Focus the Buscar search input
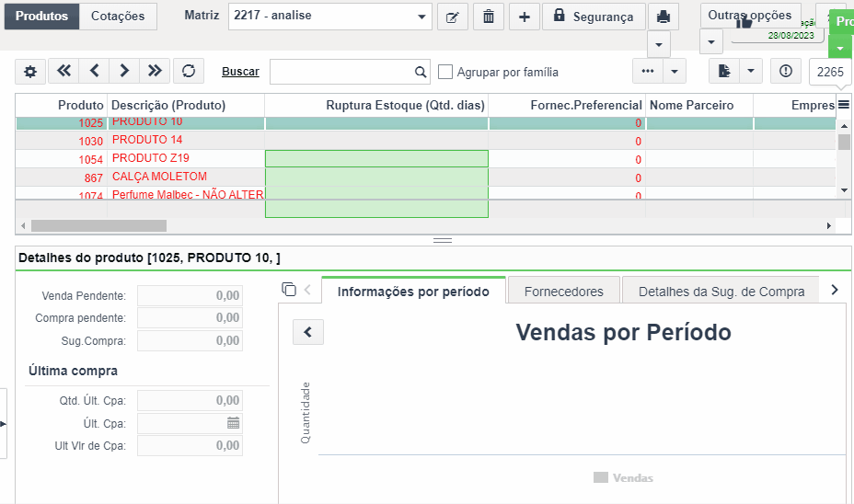Image resolution: width=854 pixels, height=504 pixels. [x=342, y=72]
